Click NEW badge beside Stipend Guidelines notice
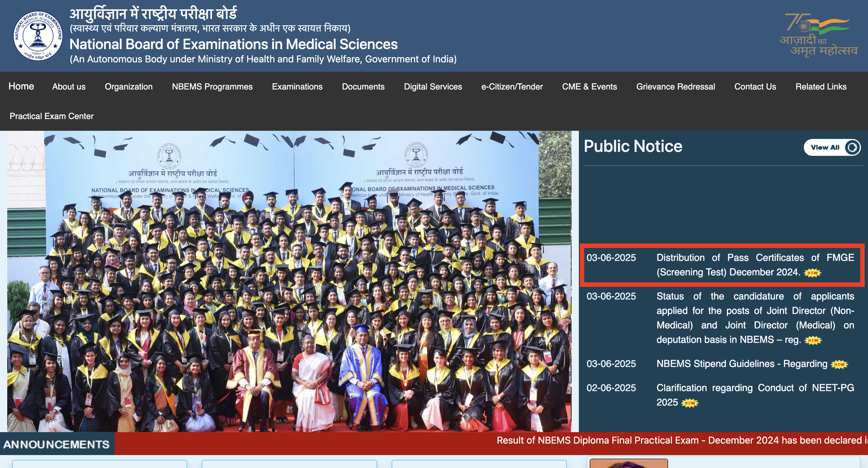This screenshot has height=468, width=868. [x=839, y=364]
